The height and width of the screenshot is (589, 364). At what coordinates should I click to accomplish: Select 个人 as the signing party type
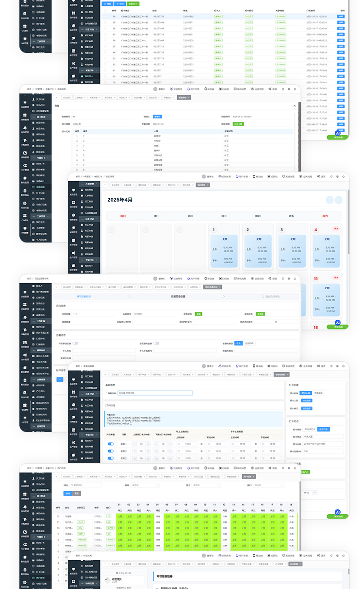pyautogui.click(x=238, y=343)
